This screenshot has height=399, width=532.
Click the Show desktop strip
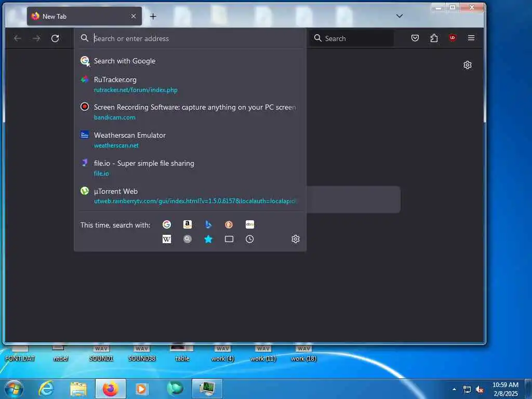tap(528, 389)
